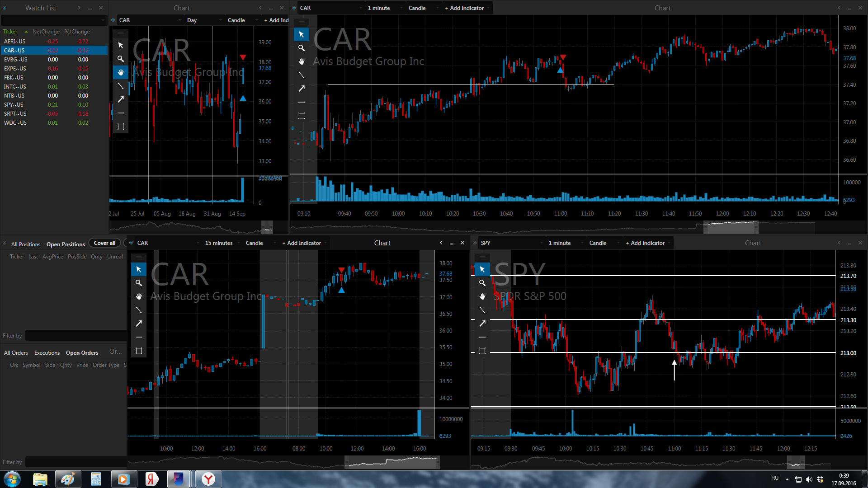The image size is (868, 488).
Task: Switch to the Executions tab
Action: [x=47, y=353]
